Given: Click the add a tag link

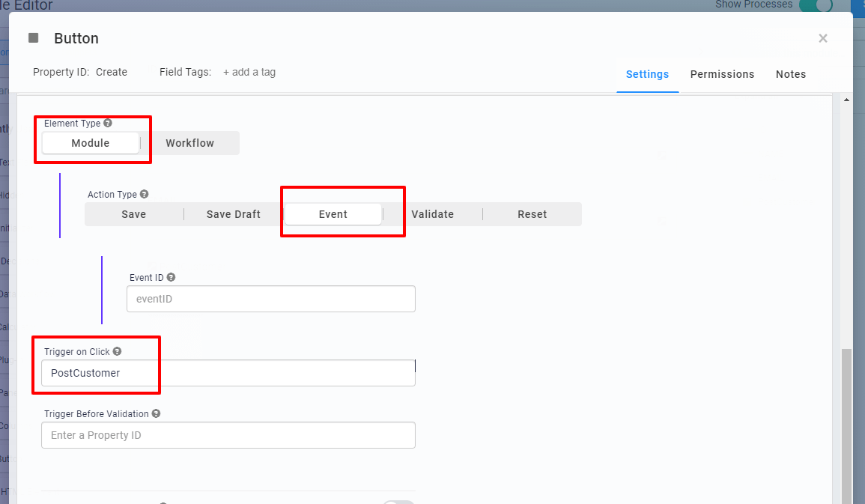Looking at the screenshot, I should 249,72.
